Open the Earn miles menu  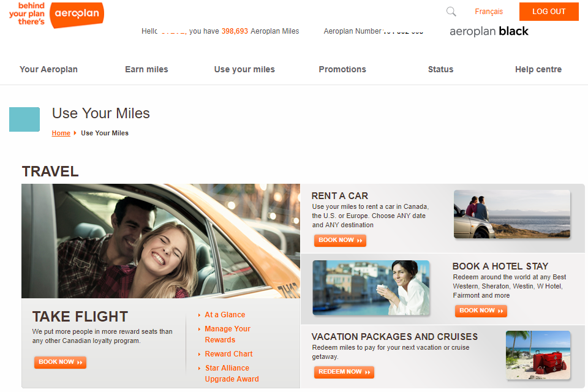146,69
